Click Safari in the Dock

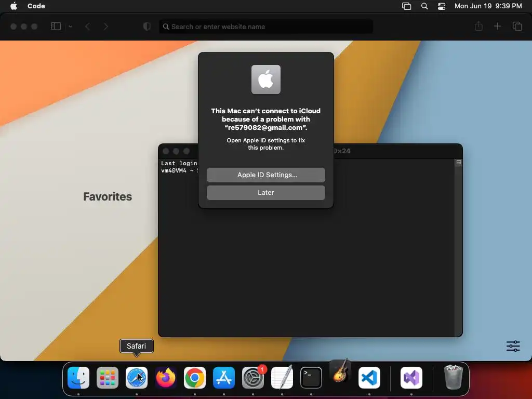click(137, 377)
